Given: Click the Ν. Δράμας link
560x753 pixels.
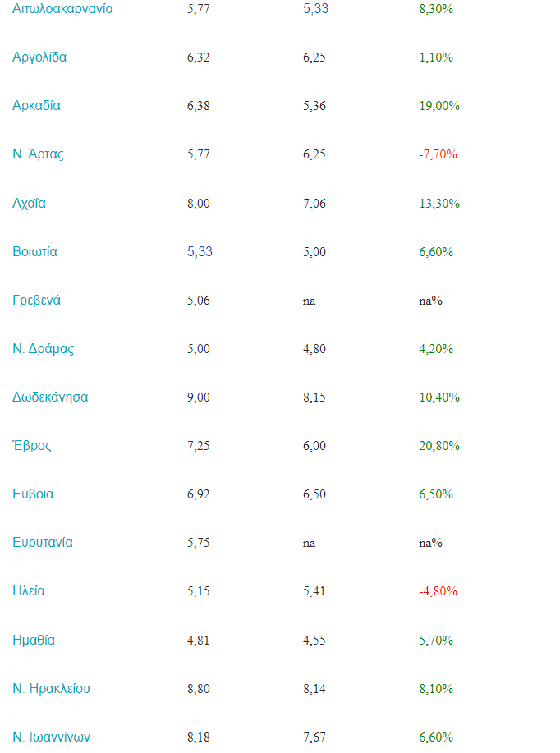Looking at the screenshot, I should pos(43,348).
